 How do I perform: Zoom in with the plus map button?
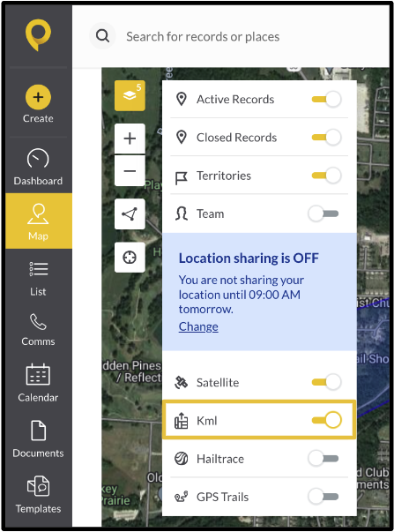(x=130, y=139)
